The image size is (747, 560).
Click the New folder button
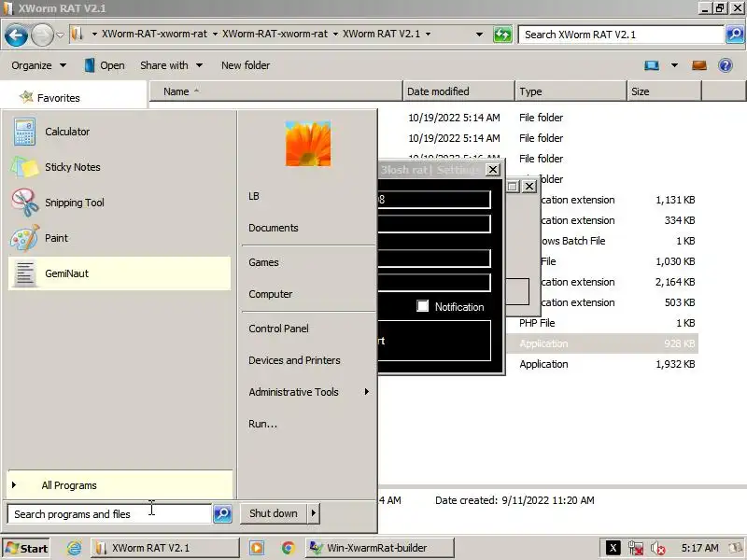[246, 65]
